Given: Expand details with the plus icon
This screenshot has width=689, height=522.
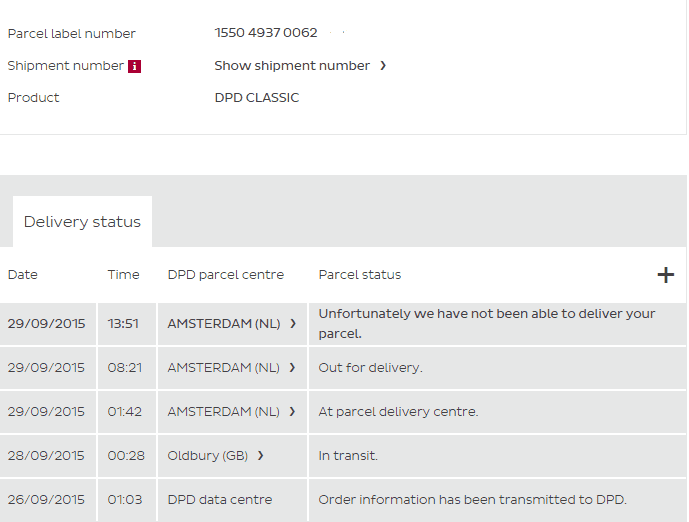Looking at the screenshot, I should click(665, 275).
